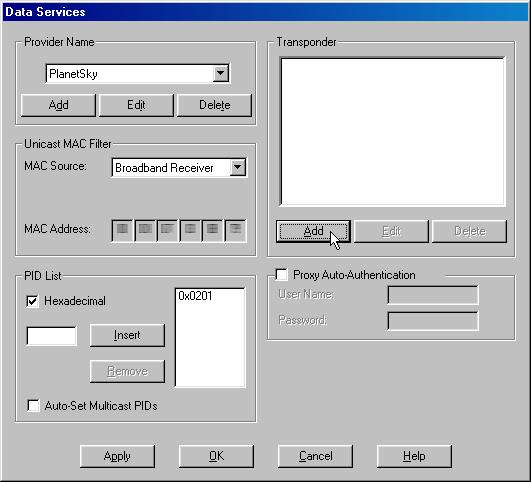Click the empty Transponder list box
The height and width of the screenshot is (482, 531).
click(x=393, y=132)
